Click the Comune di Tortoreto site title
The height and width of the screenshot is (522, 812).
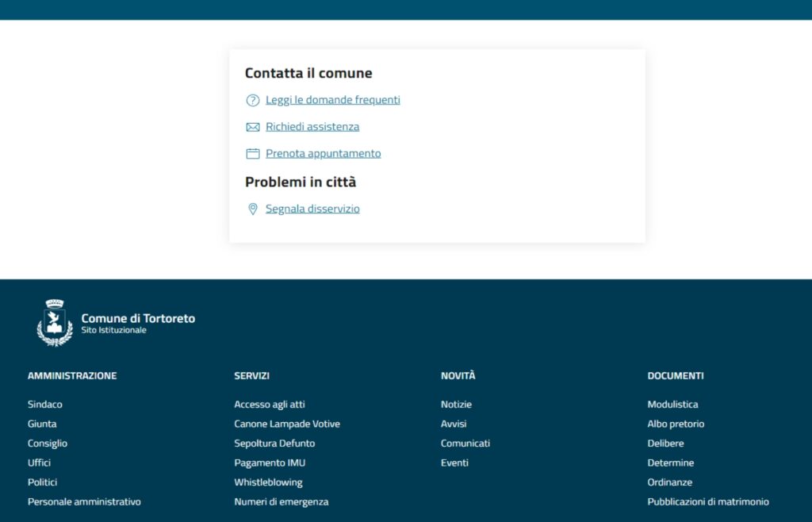pyautogui.click(x=138, y=319)
